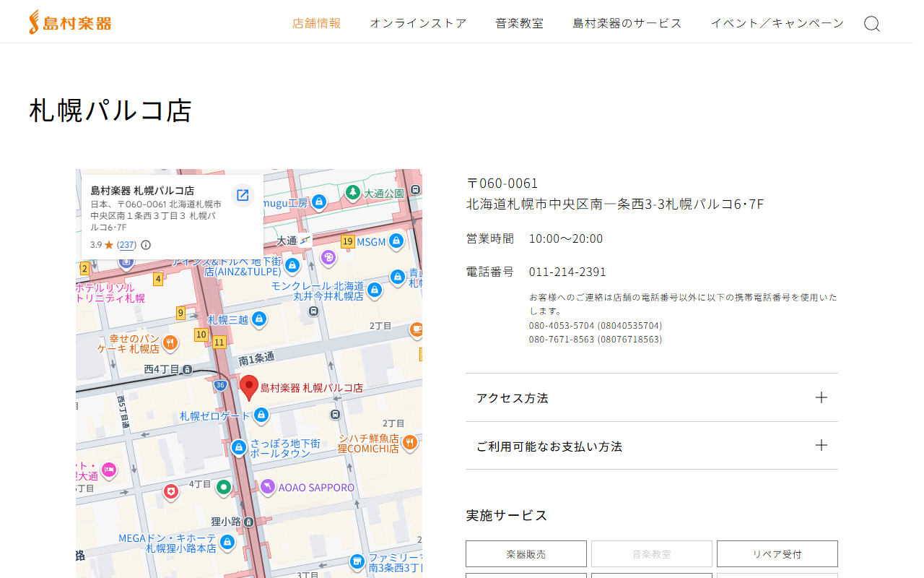The image size is (924, 578).
Task: Click the postal code 〒060-0061
Action: point(502,184)
